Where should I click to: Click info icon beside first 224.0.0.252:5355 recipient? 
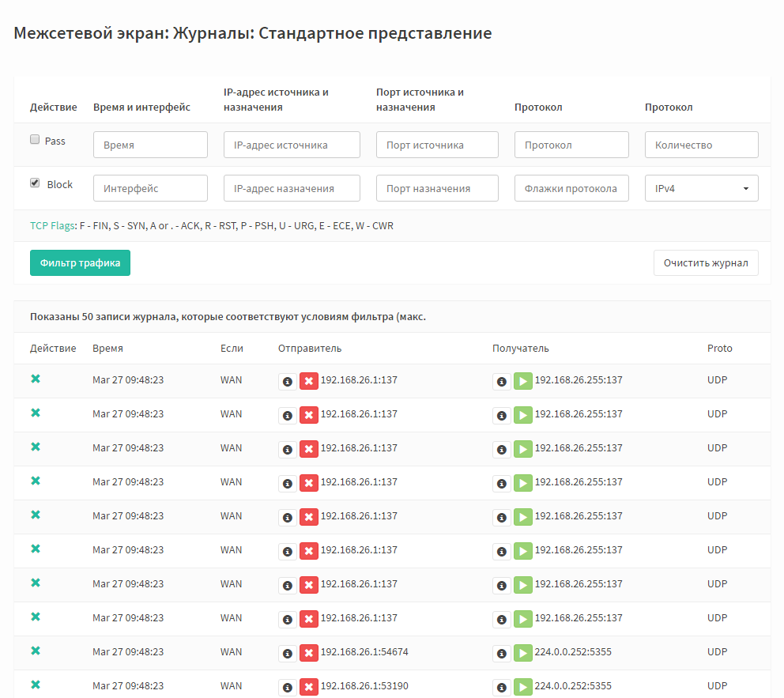[x=502, y=654]
